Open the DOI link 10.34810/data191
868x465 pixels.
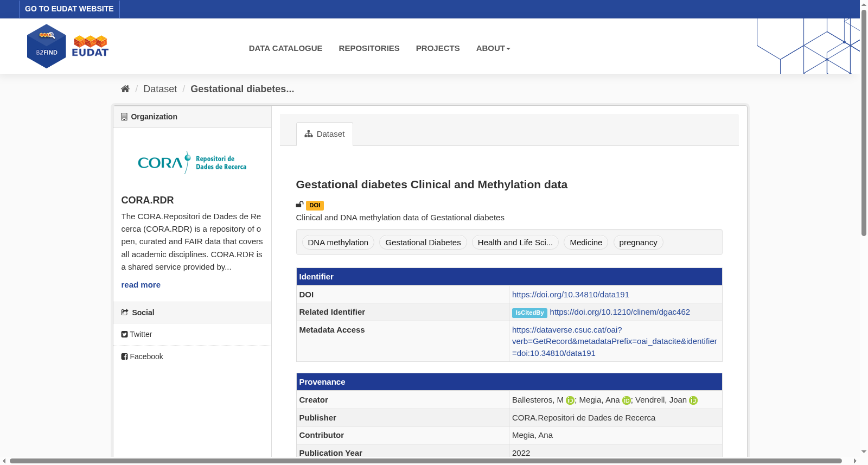click(x=571, y=295)
